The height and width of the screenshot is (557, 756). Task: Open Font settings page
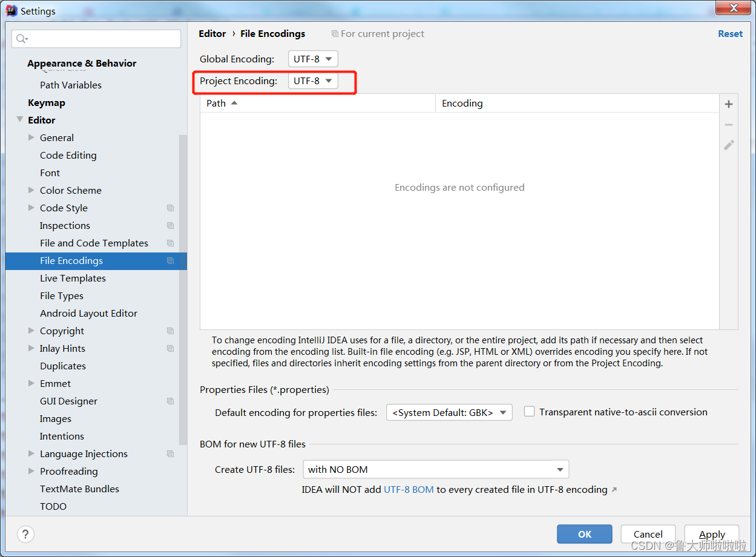point(50,173)
